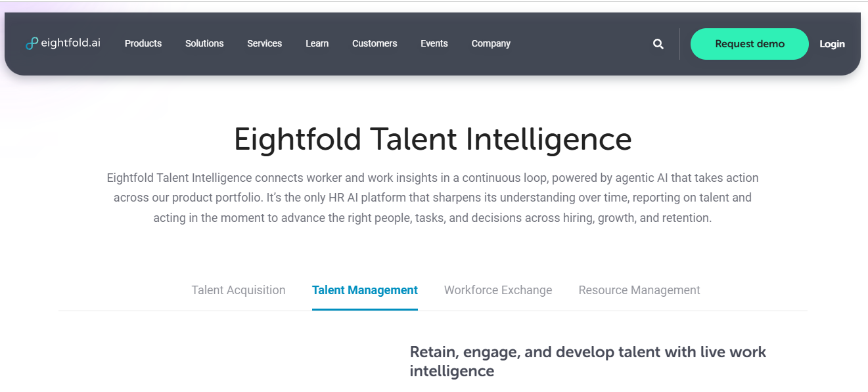
Task: Open the Resource Management tab
Action: pyautogui.click(x=639, y=290)
